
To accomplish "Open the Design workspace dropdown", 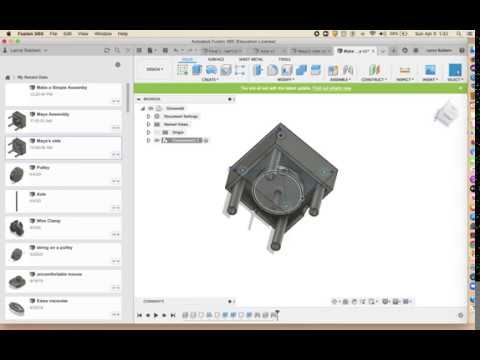I will point(155,69).
